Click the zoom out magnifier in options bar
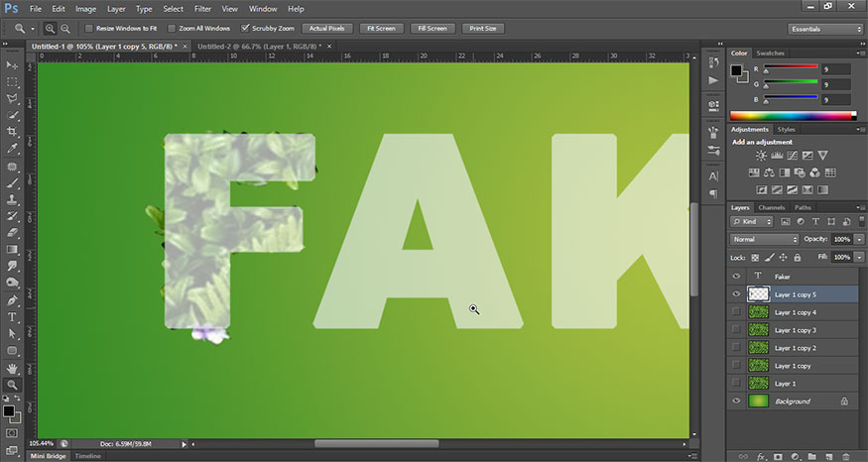This screenshot has height=462, width=868. coord(64,29)
